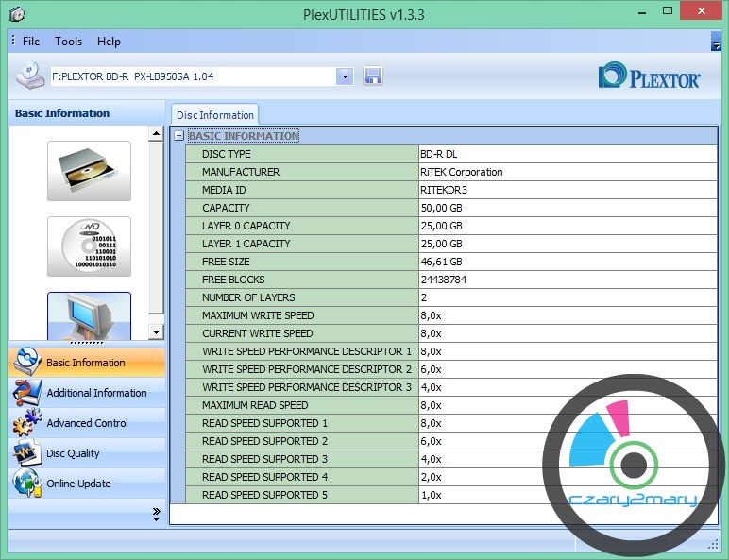The height and width of the screenshot is (560, 729).
Task: Open the menu bar overflow arrow
Action: coord(716,43)
